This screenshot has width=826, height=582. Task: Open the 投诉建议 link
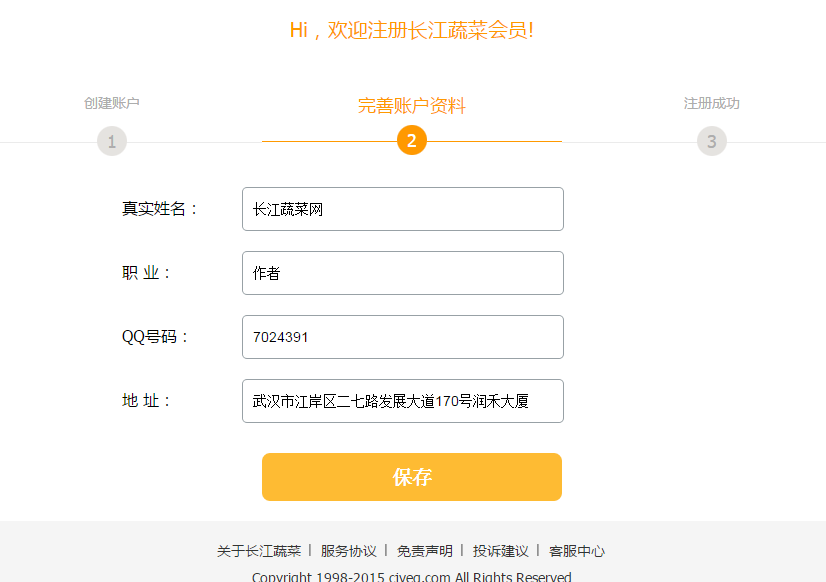(501, 551)
